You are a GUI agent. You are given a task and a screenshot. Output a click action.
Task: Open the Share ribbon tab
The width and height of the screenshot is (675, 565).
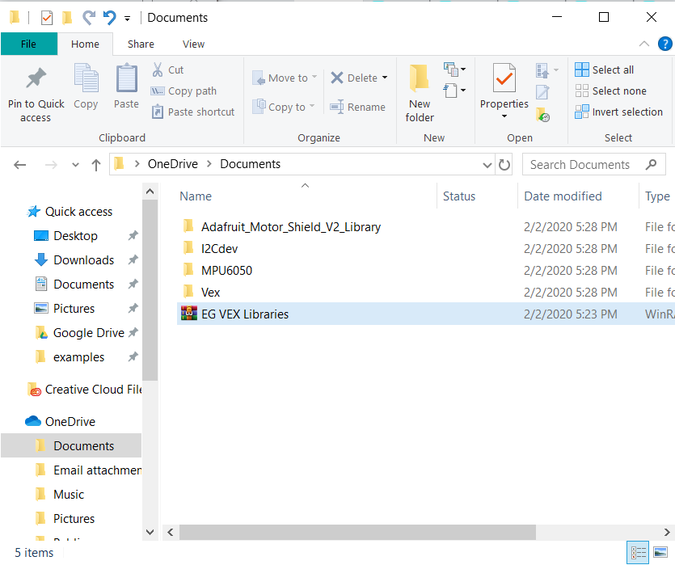coord(141,44)
